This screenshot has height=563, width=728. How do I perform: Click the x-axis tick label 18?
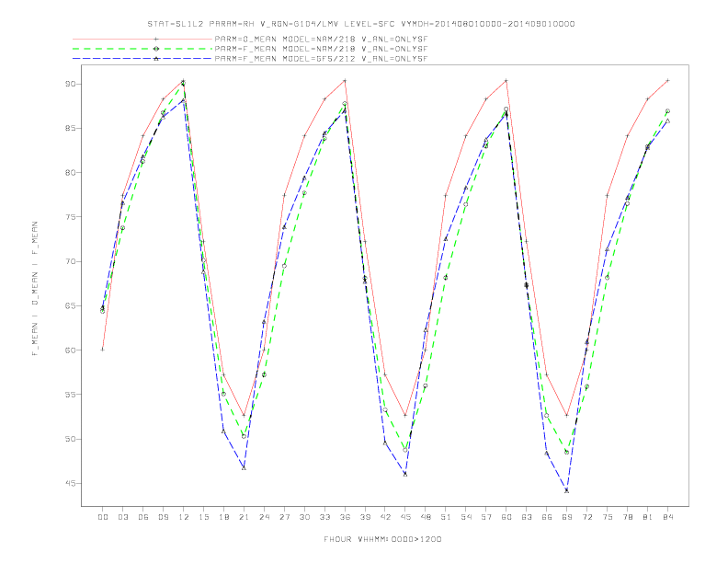[223, 517]
